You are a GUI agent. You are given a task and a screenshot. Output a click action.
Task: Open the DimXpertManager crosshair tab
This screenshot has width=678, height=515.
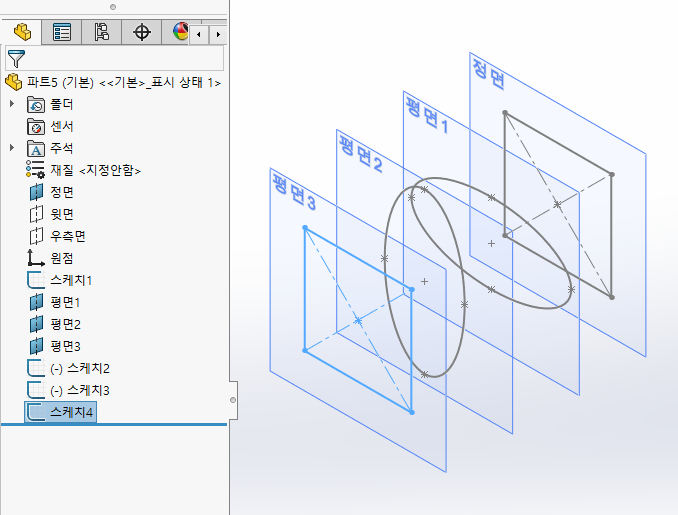point(141,32)
